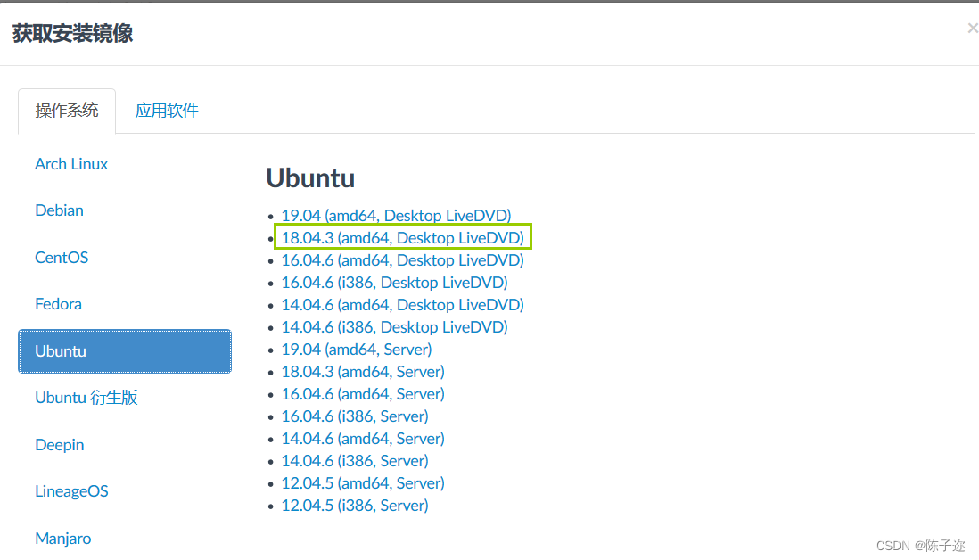The height and width of the screenshot is (560, 979).
Task: Download 14.04.6 (i386, Desktop LiveDVD)
Action: [x=395, y=327]
